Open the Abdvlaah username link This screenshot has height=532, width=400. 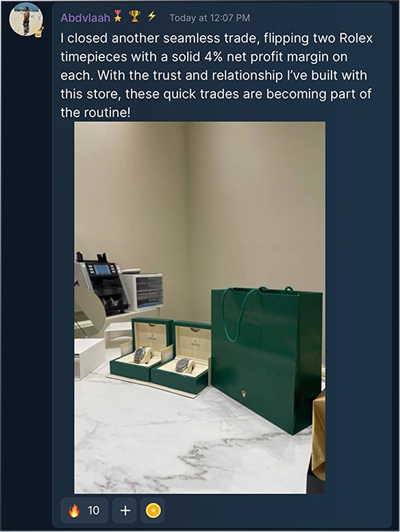point(85,17)
